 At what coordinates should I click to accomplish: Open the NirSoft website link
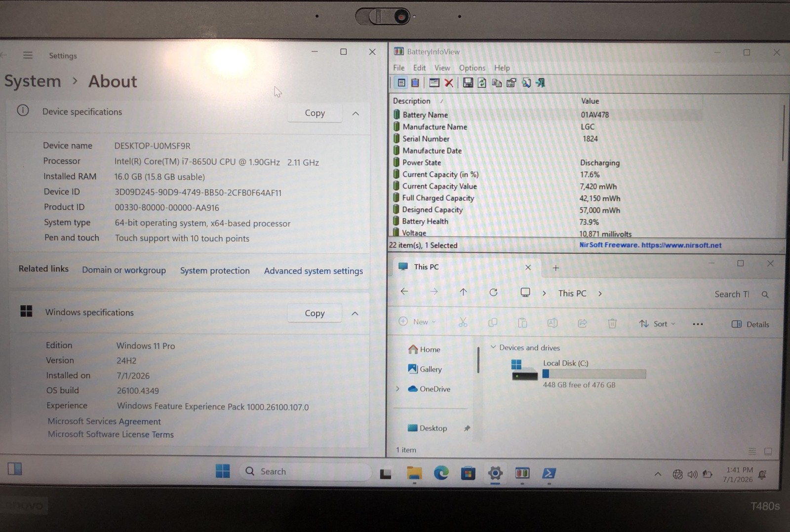pyautogui.click(x=650, y=245)
